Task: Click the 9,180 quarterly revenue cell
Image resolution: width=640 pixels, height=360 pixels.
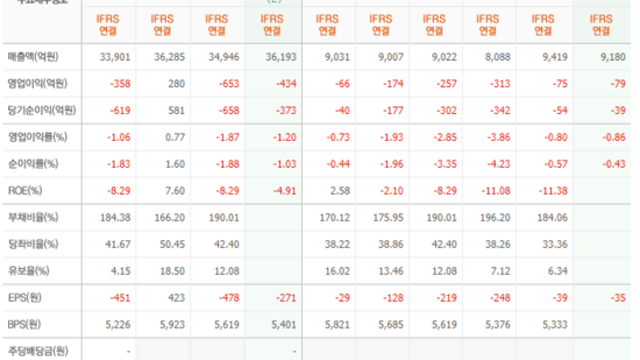Action: pos(613,57)
